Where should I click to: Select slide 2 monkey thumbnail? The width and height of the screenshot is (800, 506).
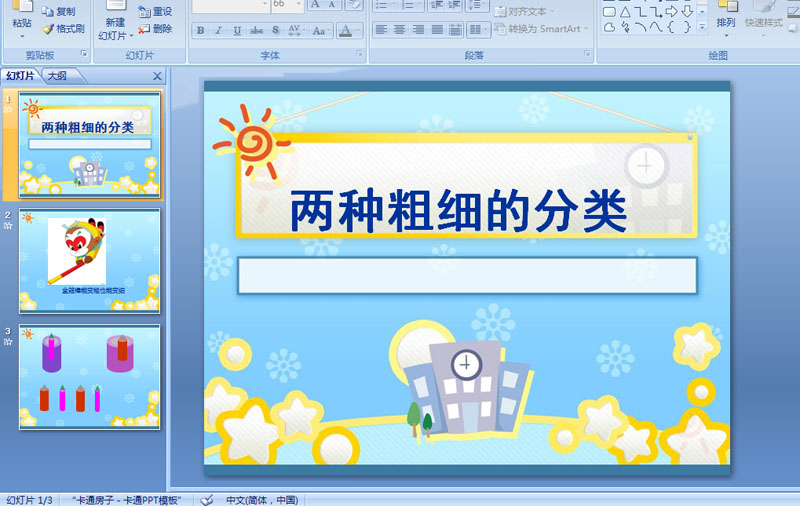click(x=90, y=261)
